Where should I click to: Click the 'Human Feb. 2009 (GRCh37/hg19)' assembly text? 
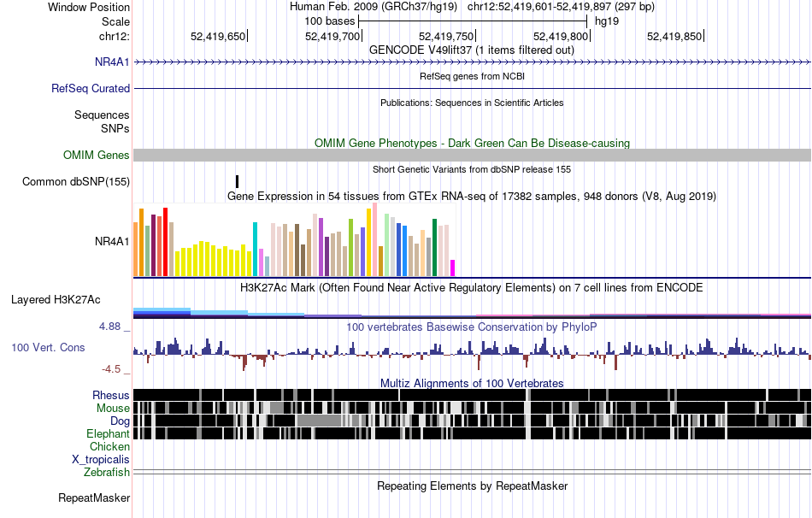point(374,7)
